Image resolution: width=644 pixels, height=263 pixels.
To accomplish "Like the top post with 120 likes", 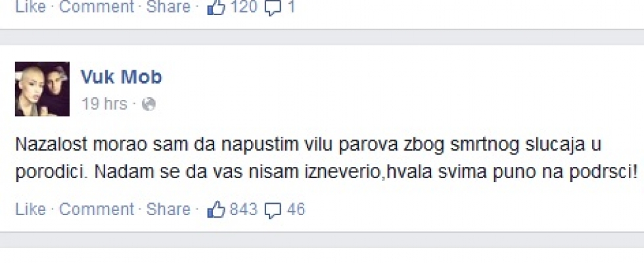I will click(x=31, y=7).
